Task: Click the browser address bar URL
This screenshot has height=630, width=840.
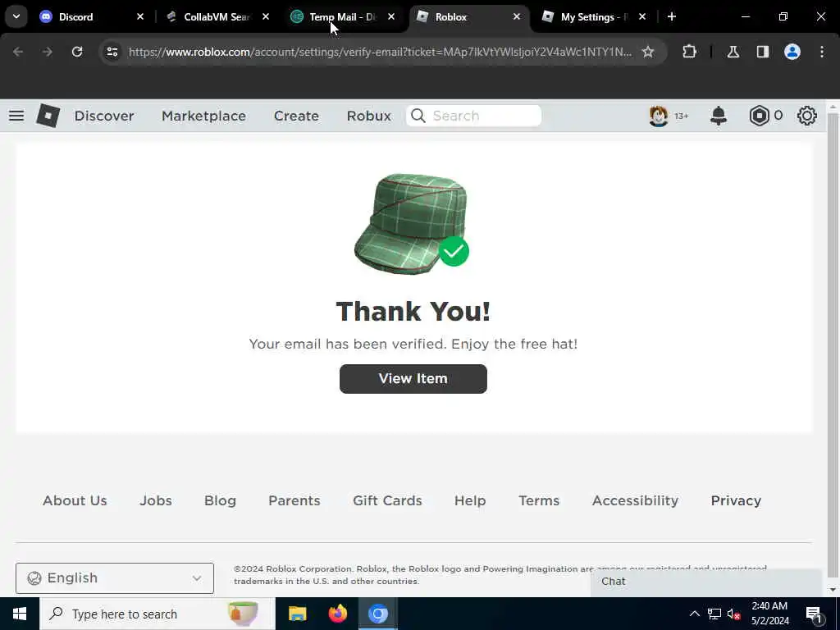Action: 380,52
